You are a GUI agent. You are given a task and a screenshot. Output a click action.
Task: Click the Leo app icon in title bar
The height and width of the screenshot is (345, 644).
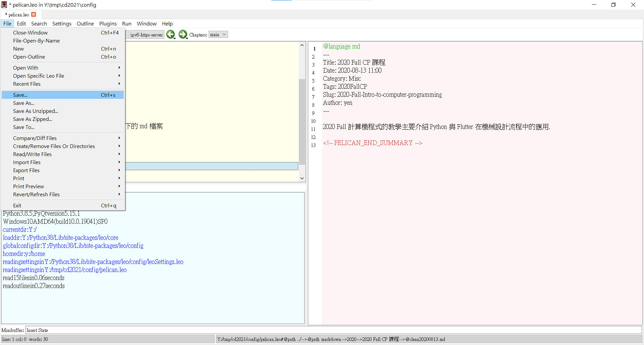point(4,5)
